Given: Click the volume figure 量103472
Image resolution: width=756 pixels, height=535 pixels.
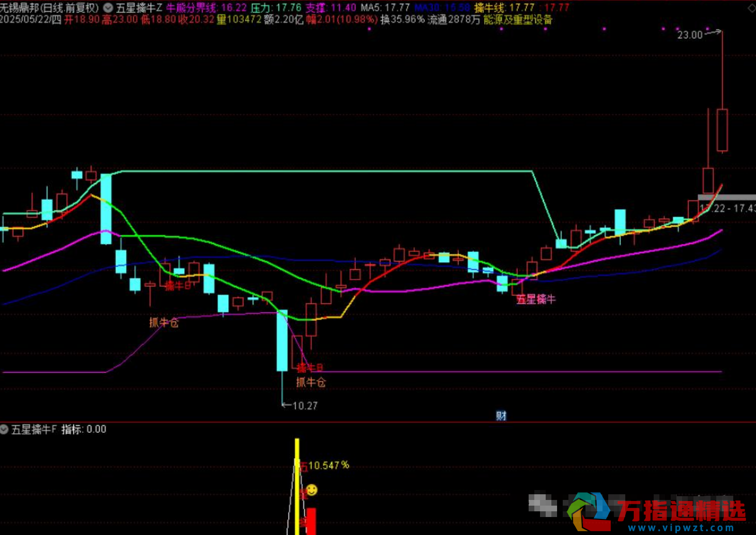Looking at the screenshot, I should click(239, 19).
